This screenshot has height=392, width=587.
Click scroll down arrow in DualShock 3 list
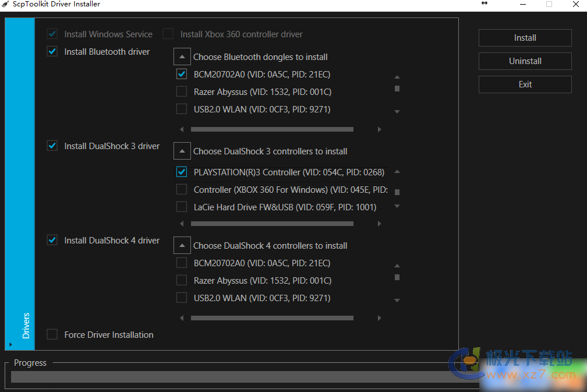point(397,206)
